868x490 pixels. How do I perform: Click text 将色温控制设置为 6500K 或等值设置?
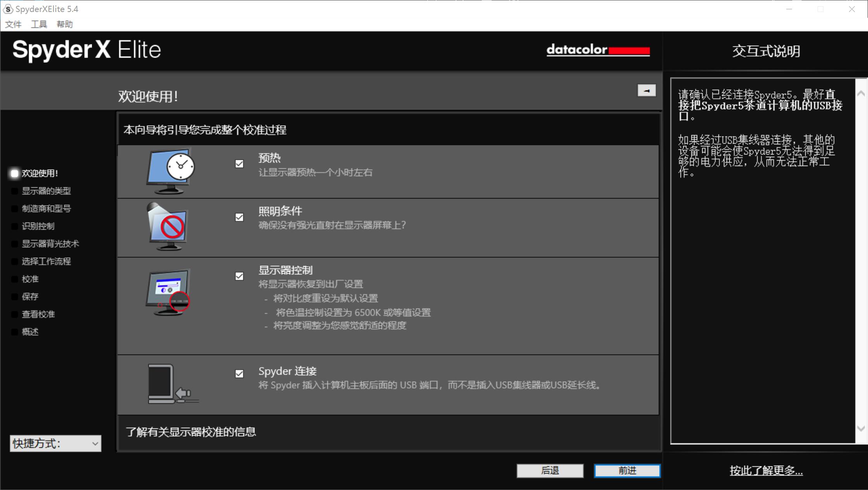[x=353, y=312]
